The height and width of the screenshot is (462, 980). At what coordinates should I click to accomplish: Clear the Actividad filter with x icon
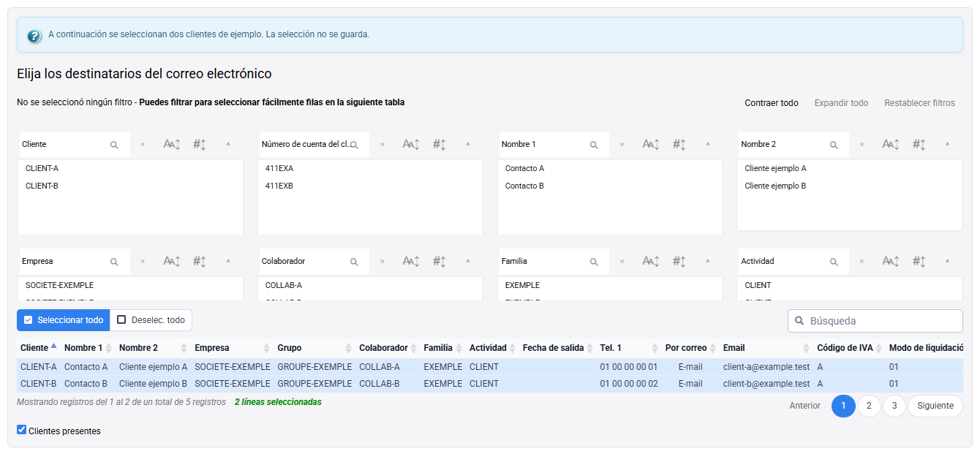click(x=862, y=262)
